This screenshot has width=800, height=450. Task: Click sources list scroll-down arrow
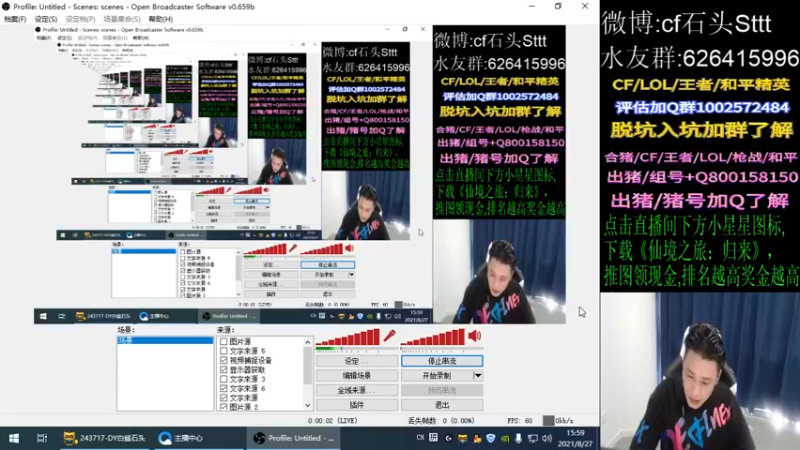tap(308, 405)
